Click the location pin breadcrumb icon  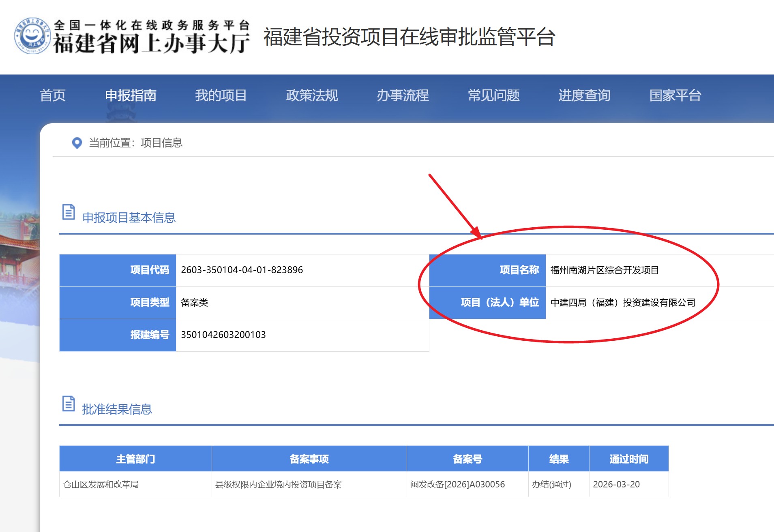pos(77,143)
